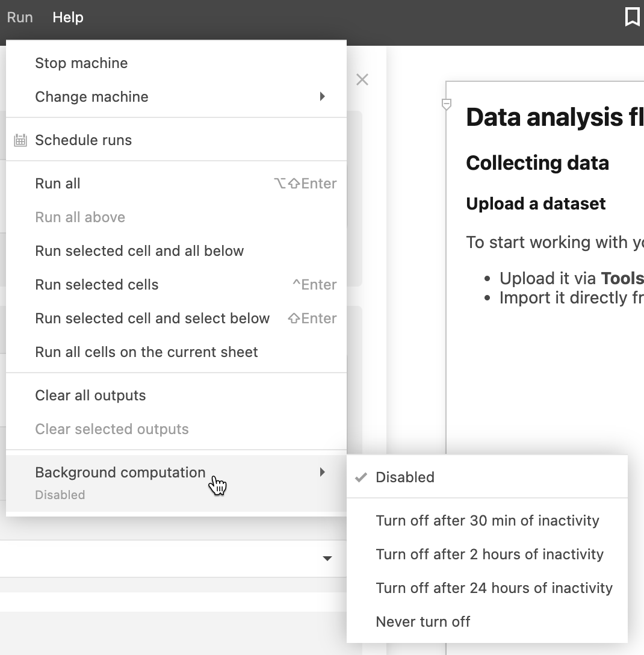Select Run selected cells
644x655 pixels.
point(96,284)
